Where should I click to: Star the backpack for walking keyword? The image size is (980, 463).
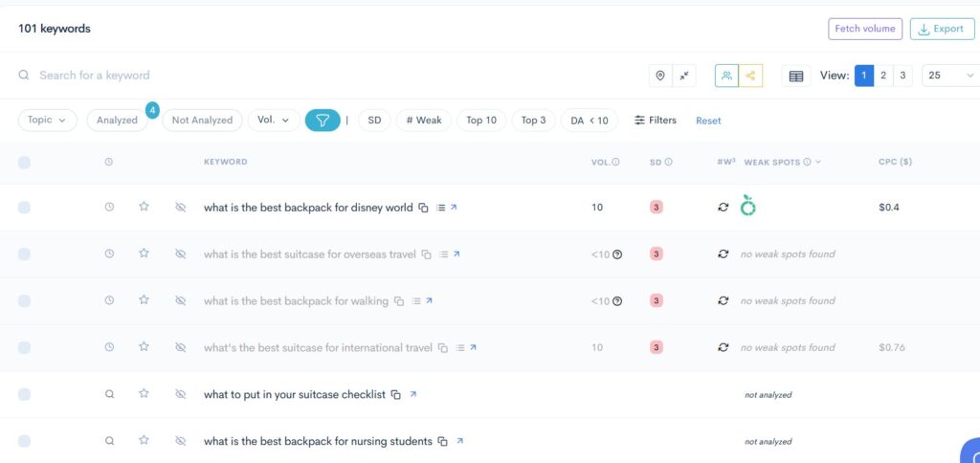(144, 300)
